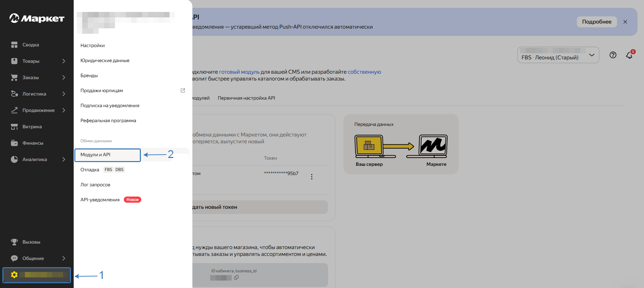The height and width of the screenshot is (288, 644).
Task: Expand the Продвижение submenu arrow
Action: (x=64, y=110)
